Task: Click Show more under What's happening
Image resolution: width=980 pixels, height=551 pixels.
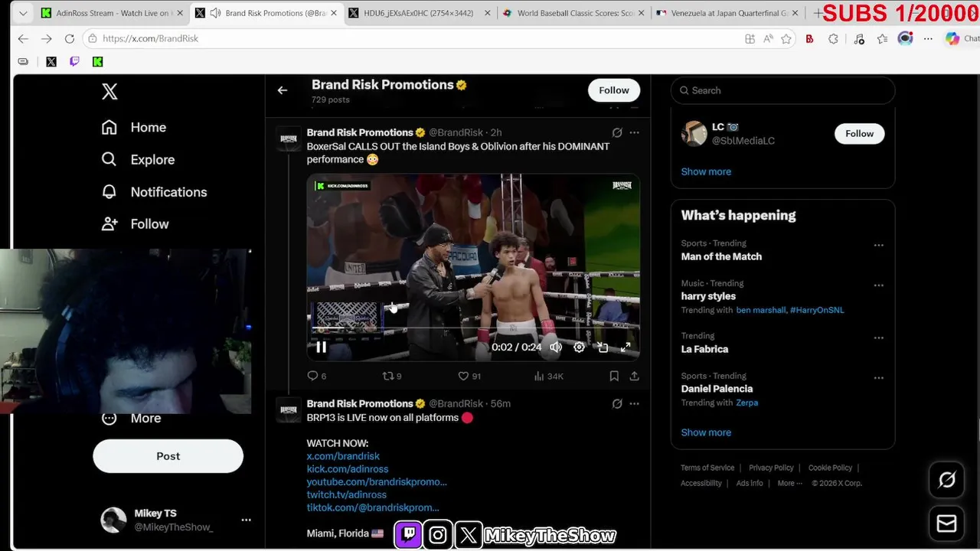Action: pyautogui.click(x=706, y=432)
